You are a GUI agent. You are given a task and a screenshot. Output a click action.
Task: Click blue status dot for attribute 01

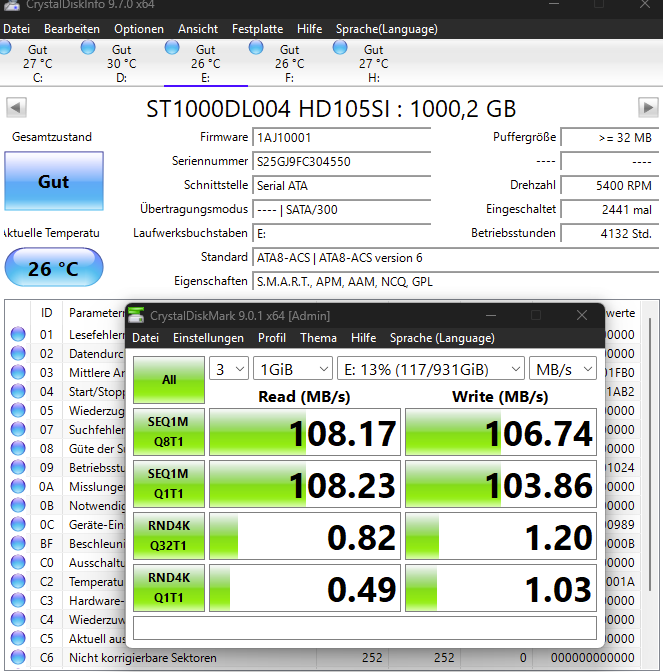click(x=18, y=334)
